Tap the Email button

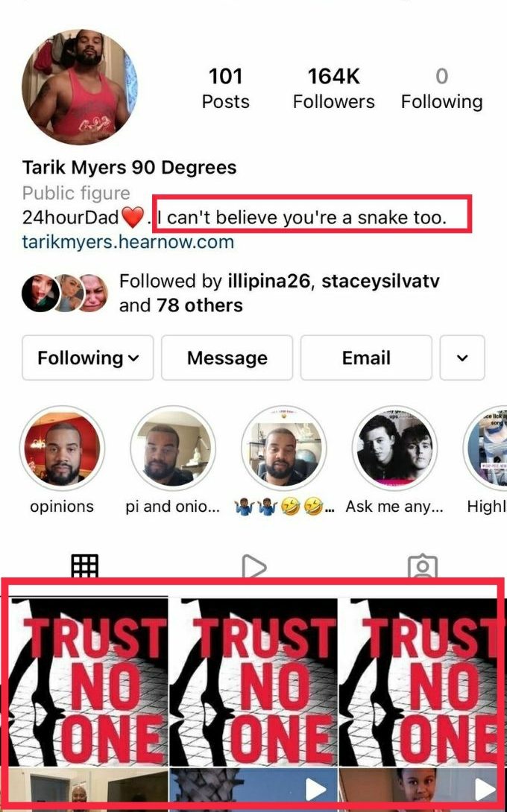(x=366, y=358)
